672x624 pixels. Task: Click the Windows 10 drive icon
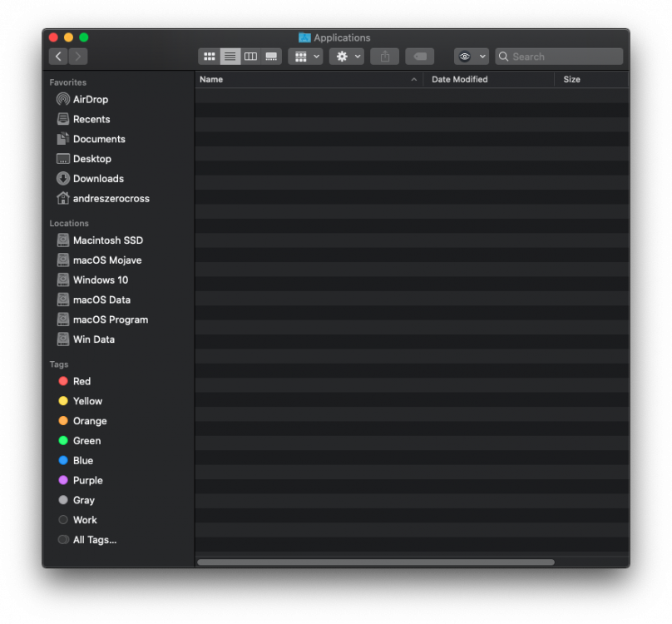tap(63, 280)
